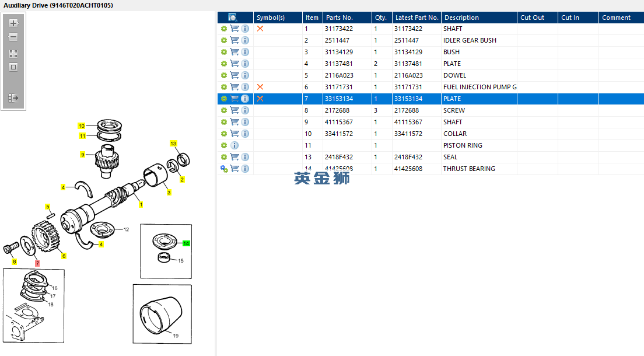The image size is (644, 356).
Task: Select green callout 14 on diagram
Action: tap(186, 243)
